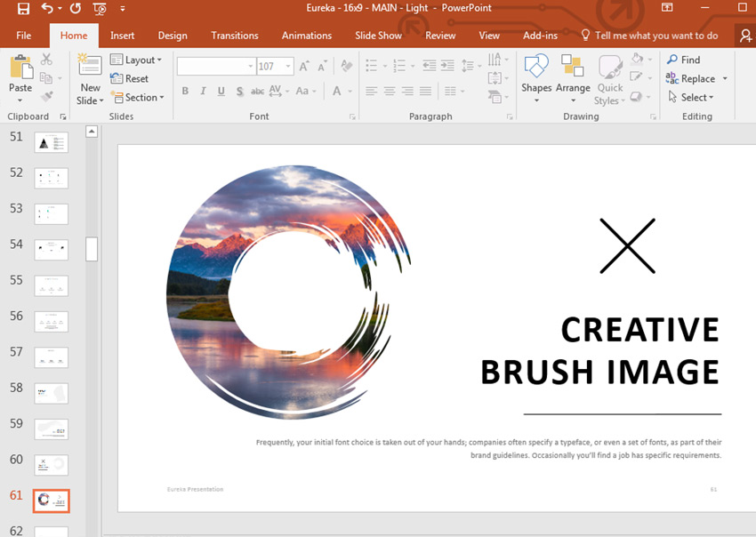This screenshot has width=756, height=537.
Task: Open the Font Color picker
Action: pos(337,92)
